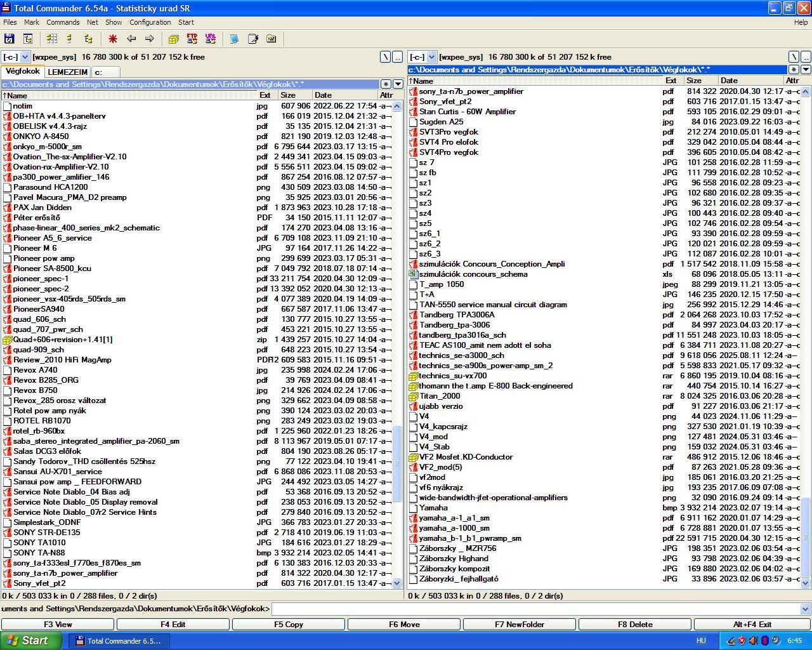
Task: Click the red shield security tray icon
Action: click(742, 640)
